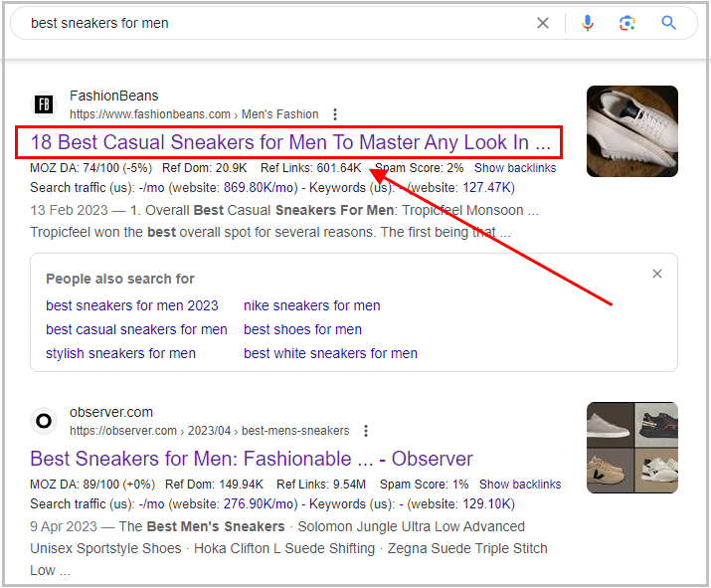
Task: Open observer.com favicon logo
Action: coord(44,421)
